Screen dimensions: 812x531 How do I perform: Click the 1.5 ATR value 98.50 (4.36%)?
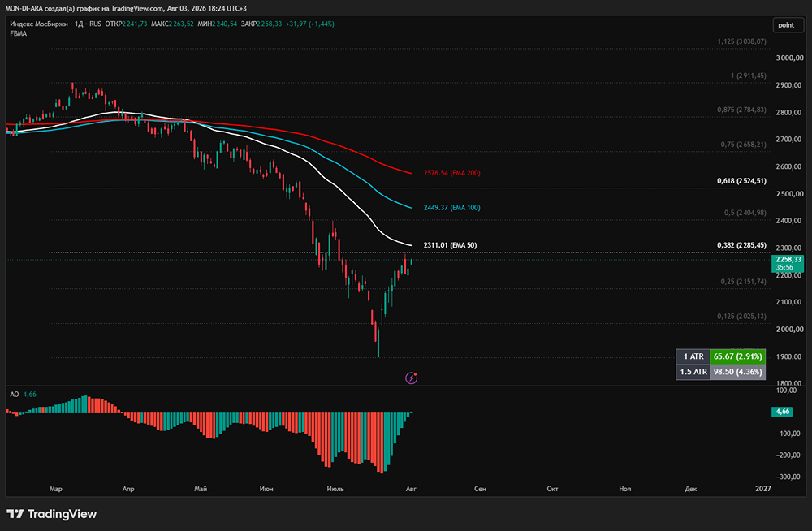[737, 372]
